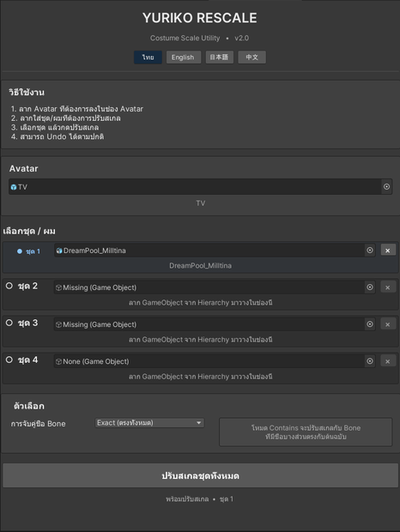Open object picker for ชุด 1 slot

click(370, 251)
